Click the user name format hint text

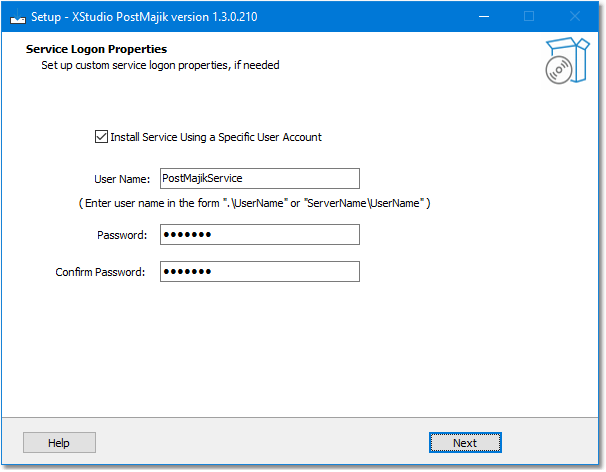click(255, 203)
